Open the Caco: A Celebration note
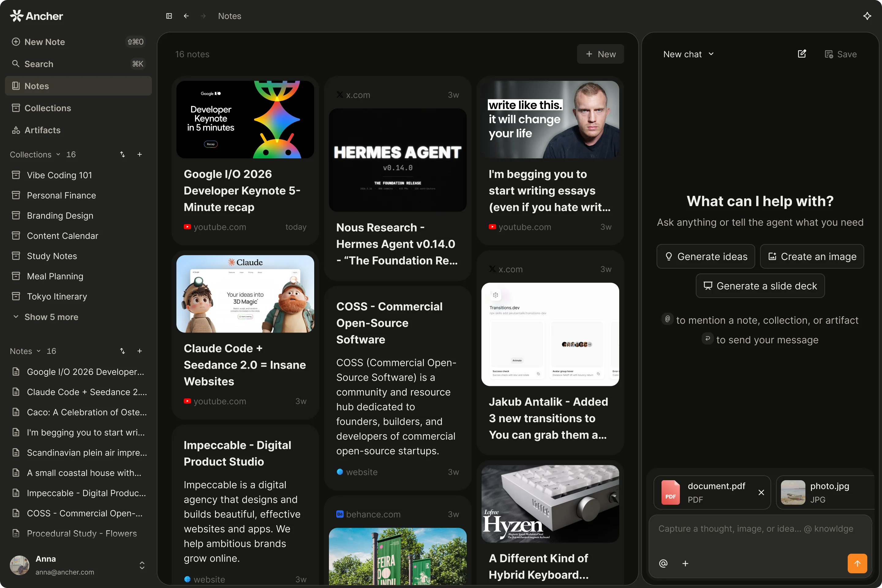 (x=78, y=413)
